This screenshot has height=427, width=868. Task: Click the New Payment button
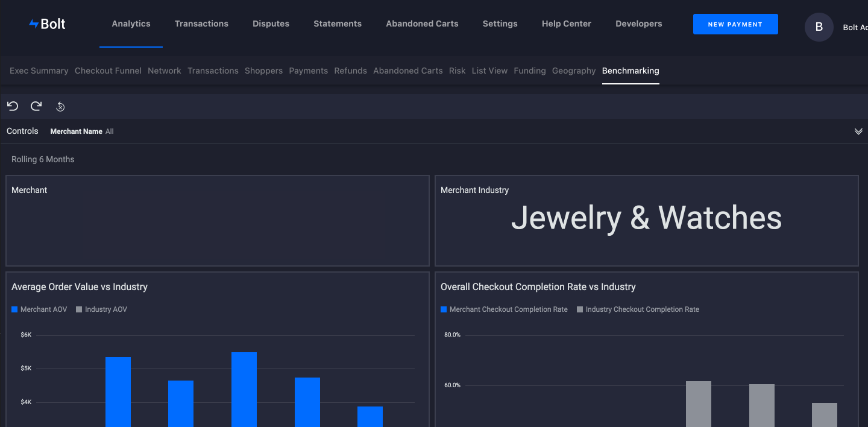coord(735,24)
